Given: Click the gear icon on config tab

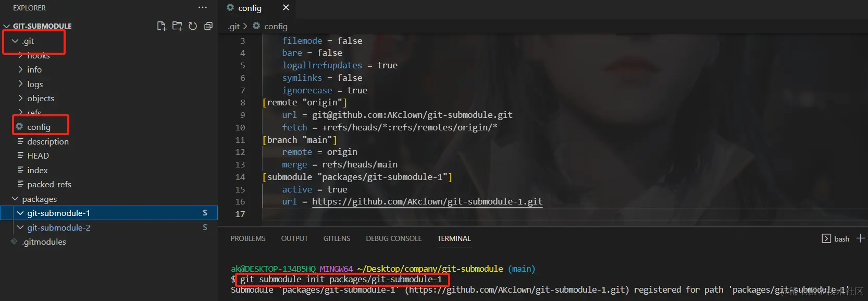Looking at the screenshot, I should pyautogui.click(x=230, y=8).
